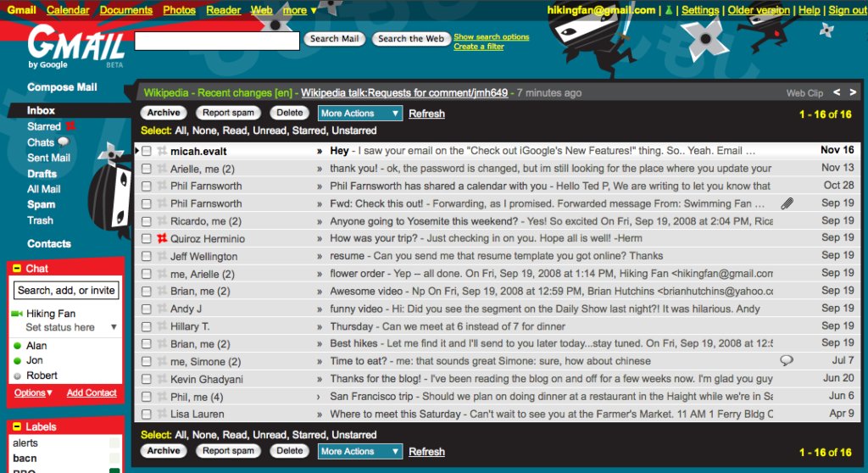
Task: Click the paperclip attachment icon on Fwd: Check this out!
Action: tap(787, 203)
